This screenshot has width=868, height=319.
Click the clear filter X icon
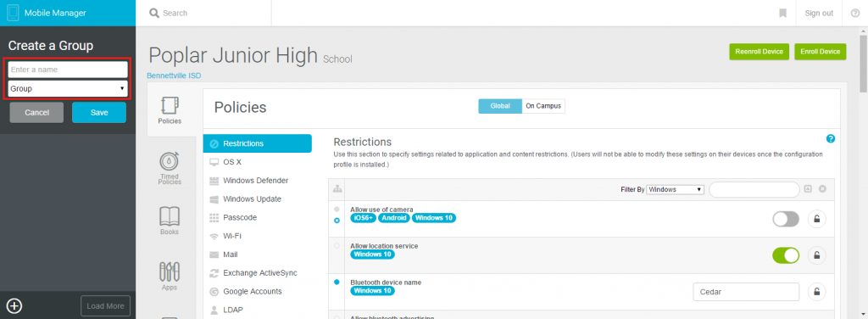point(822,189)
